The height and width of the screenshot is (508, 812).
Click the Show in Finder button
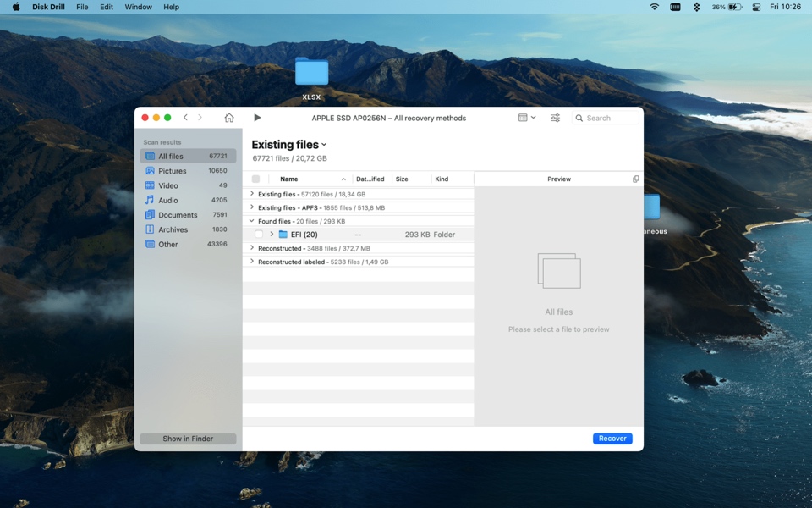188,439
